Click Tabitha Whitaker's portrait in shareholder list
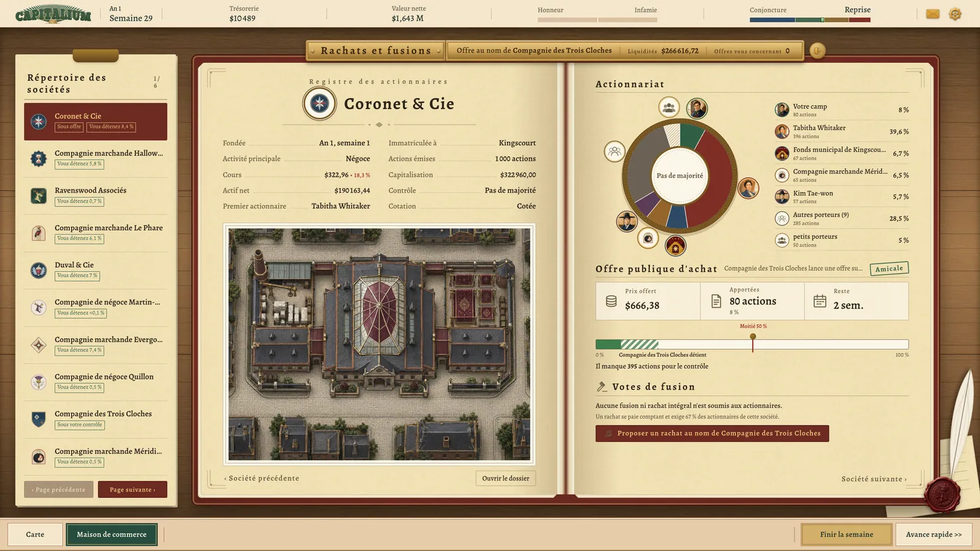 (782, 132)
